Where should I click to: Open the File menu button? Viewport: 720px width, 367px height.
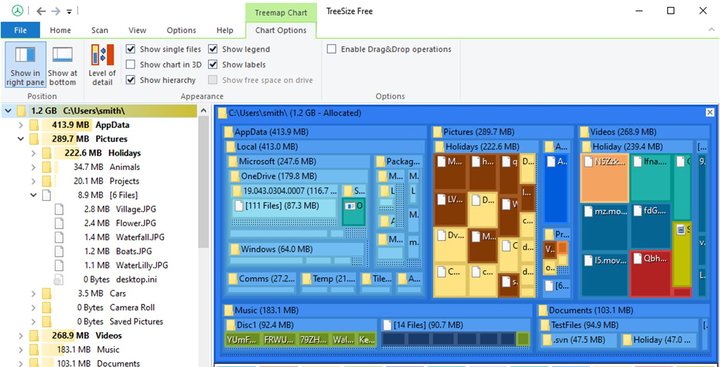point(20,30)
